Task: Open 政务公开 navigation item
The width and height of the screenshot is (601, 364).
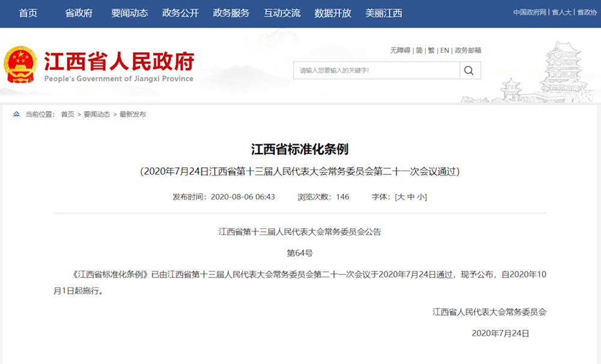Action: [x=180, y=13]
